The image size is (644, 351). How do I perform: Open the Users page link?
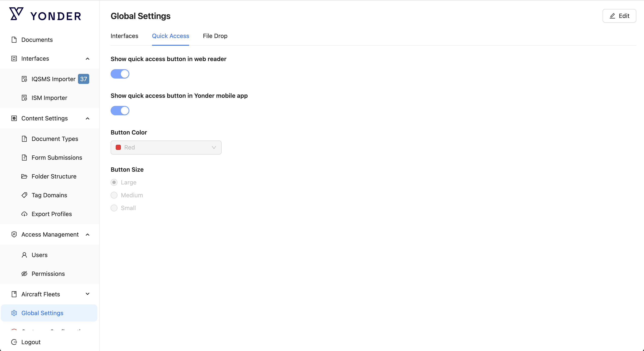tap(40, 255)
